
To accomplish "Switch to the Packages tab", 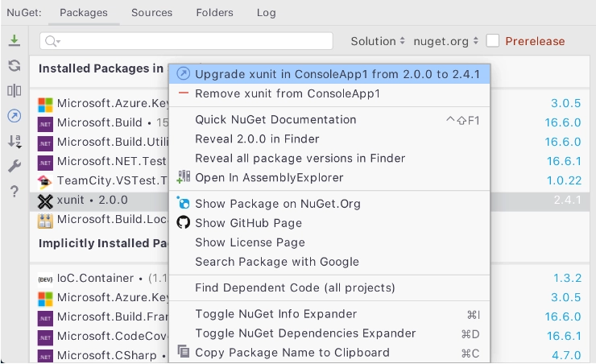I will 84,13.
